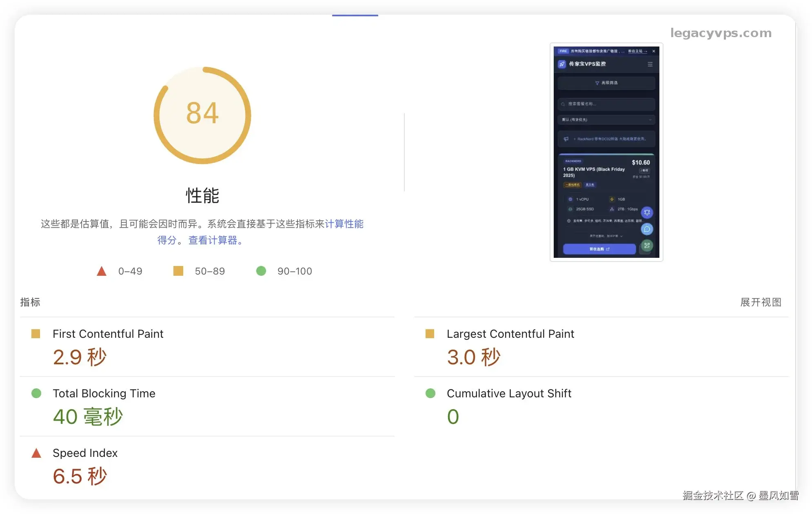Viewport: 812px width, 514px height.
Task: Expand the 高级筛选 filter panel in preview
Action: click(606, 83)
